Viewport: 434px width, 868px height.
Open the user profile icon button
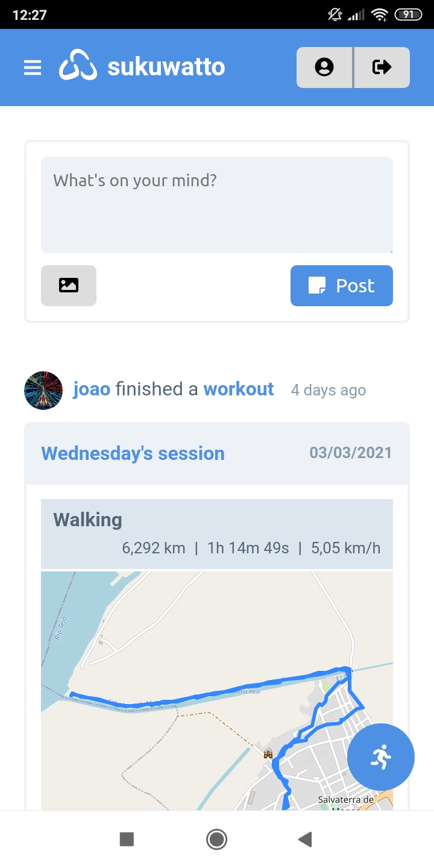pos(324,67)
